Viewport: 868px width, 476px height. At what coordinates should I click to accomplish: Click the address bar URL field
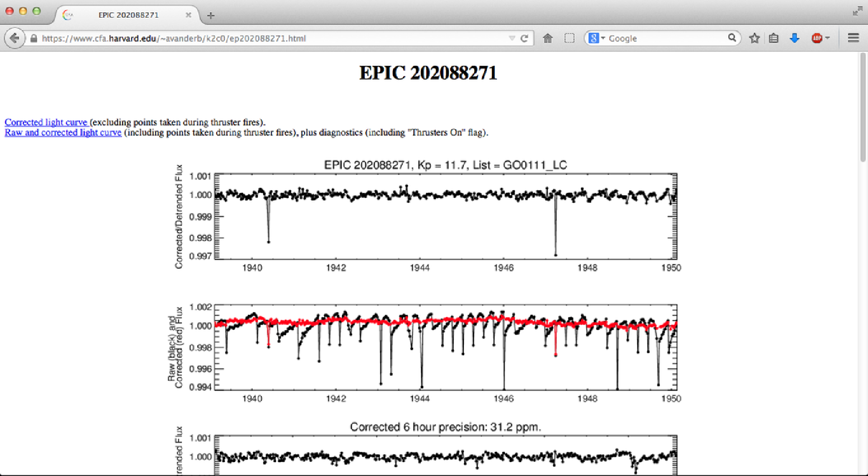(x=275, y=38)
